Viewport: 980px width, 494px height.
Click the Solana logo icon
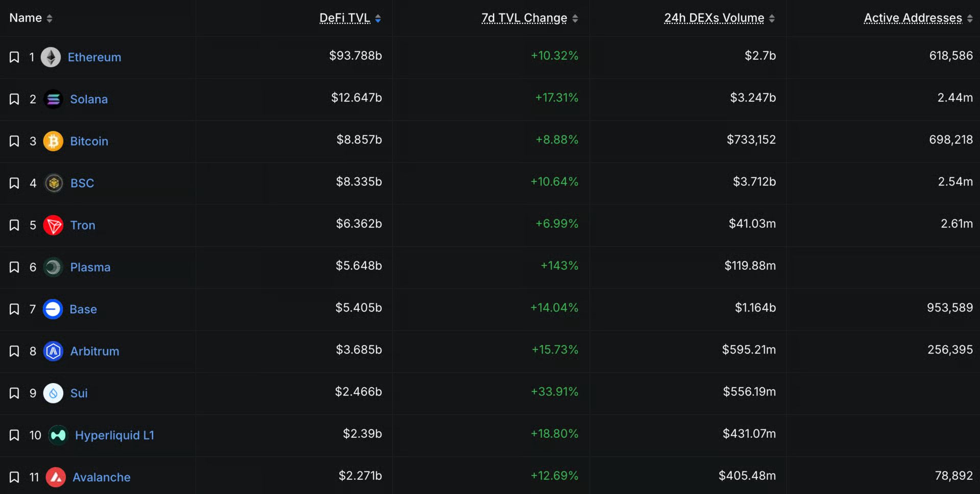pos(53,99)
